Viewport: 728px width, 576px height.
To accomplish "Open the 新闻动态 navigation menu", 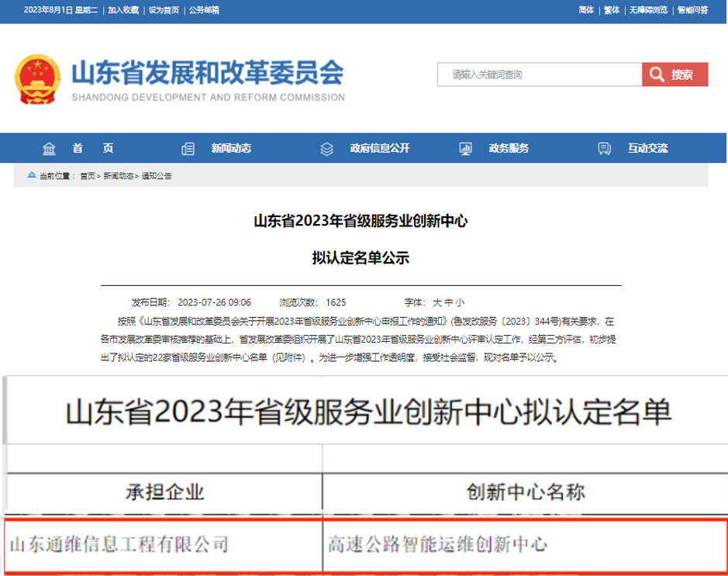I will coord(231,149).
